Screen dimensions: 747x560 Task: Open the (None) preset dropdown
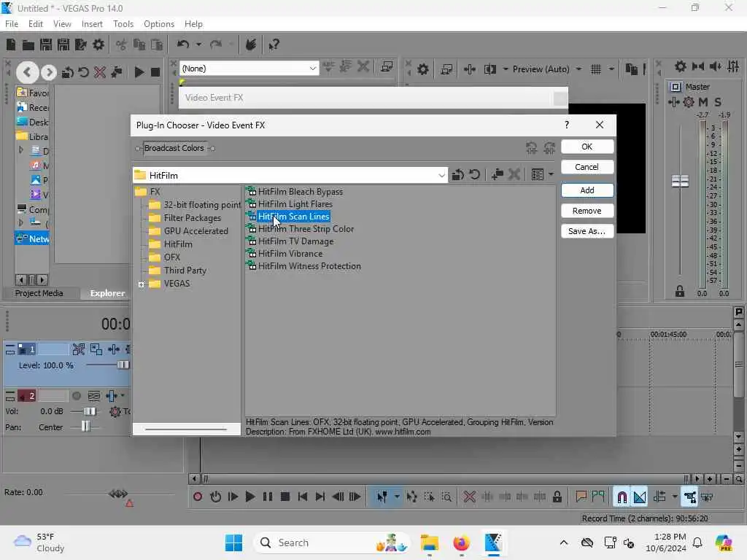click(312, 69)
